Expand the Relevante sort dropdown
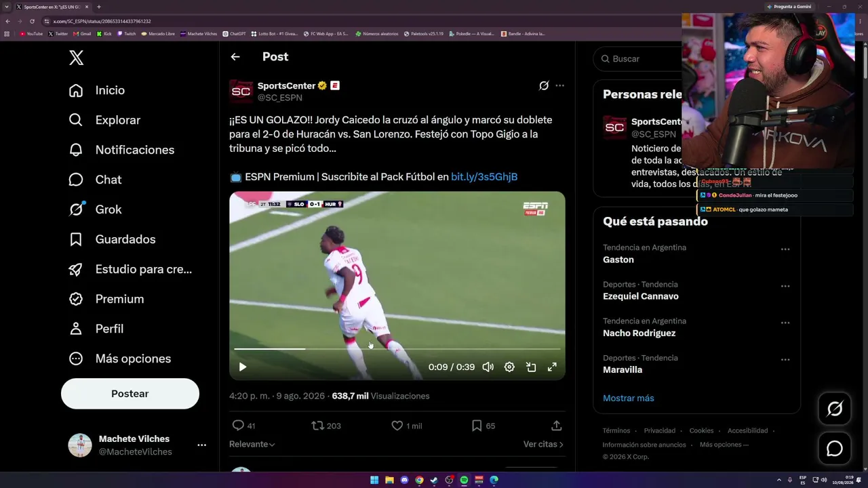This screenshot has width=868, height=488. click(x=252, y=445)
